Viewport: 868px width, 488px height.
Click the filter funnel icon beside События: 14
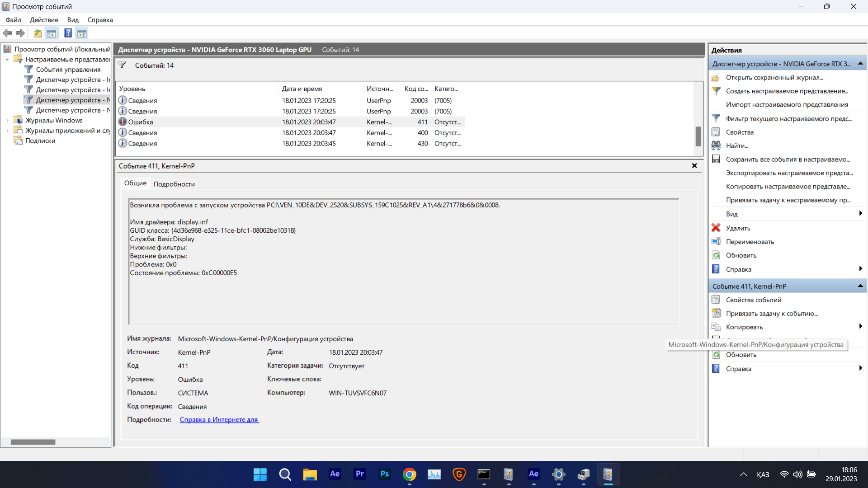122,66
